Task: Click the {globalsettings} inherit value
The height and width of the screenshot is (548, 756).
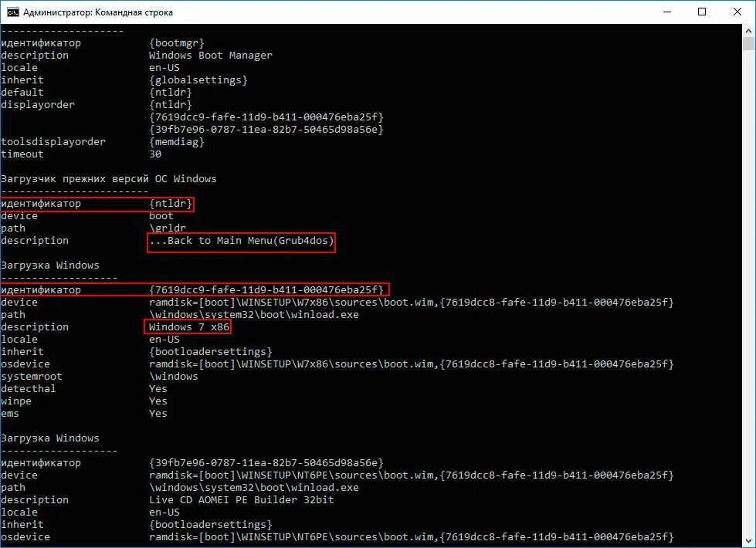Action: (x=198, y=80)
